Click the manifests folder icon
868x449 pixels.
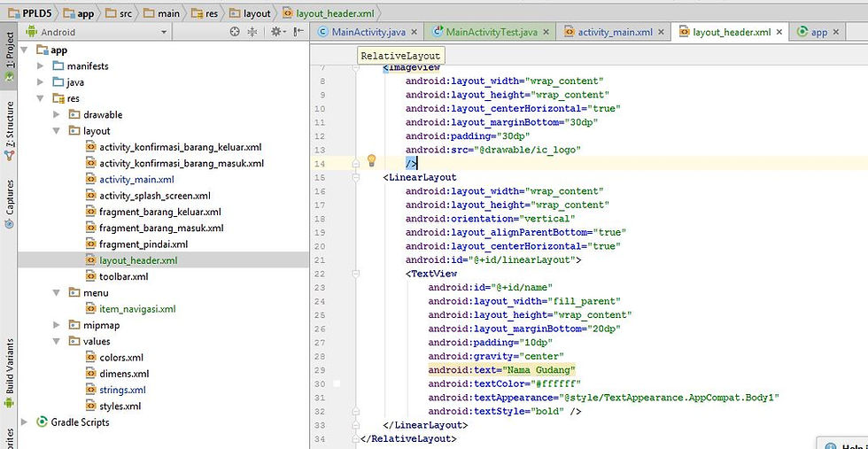click(58, 66)
